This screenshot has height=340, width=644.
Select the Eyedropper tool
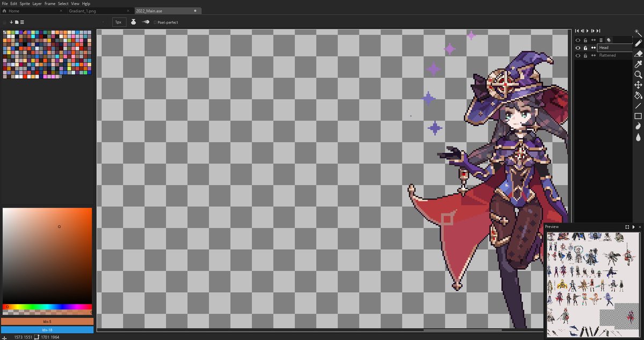pos(638,64)
